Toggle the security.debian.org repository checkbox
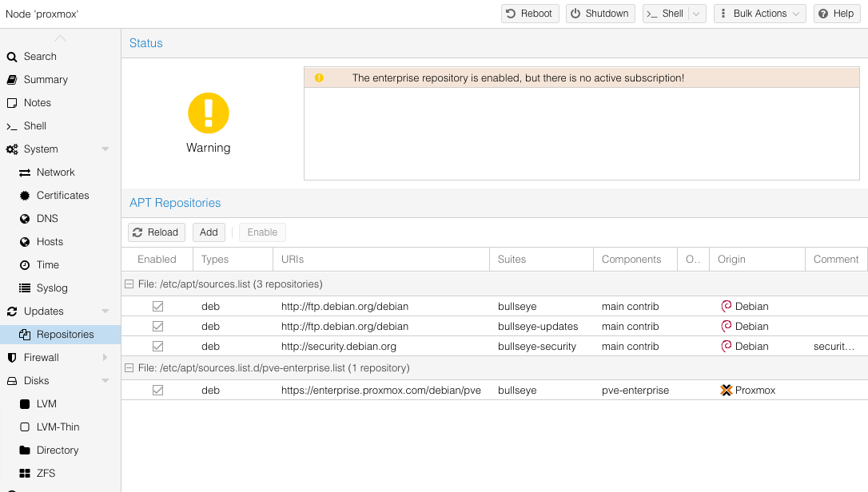The width and height of the screenshot is (868, 492). (x=157, y=347)
